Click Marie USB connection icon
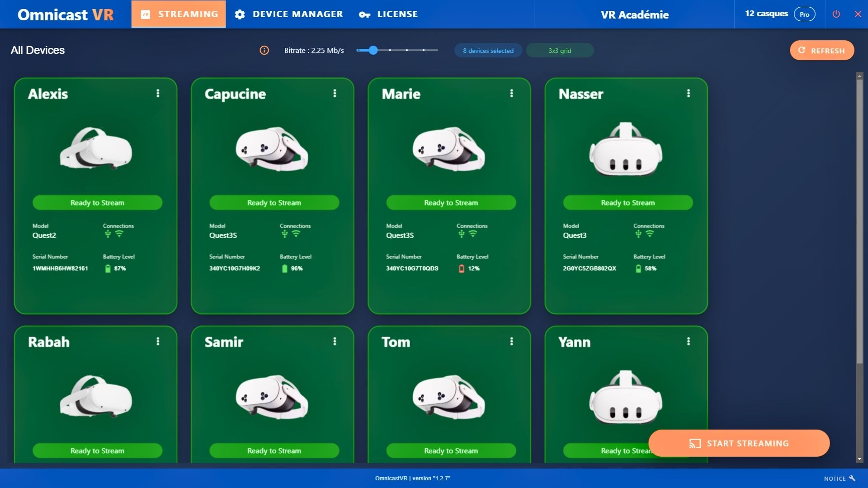The width and height of the screenshot is (868, 488). (461, 234)
